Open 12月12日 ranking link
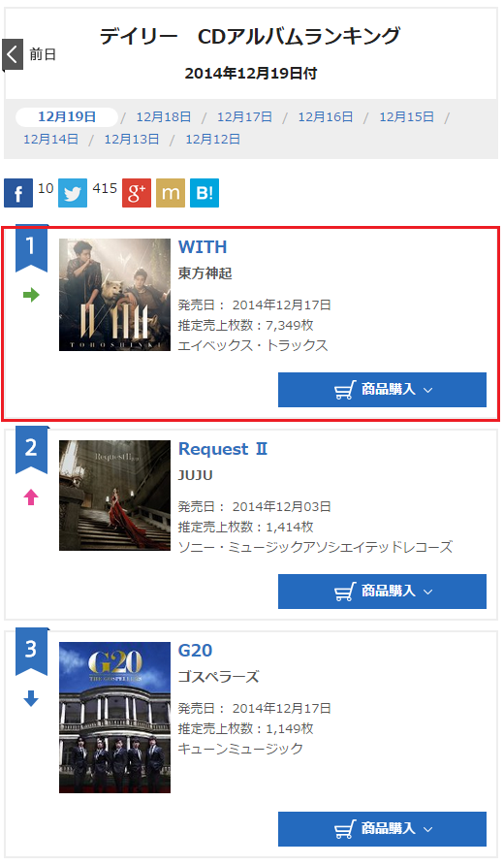Image resolution: width=504 pixels, height=865 pixels. click(213, 139)
